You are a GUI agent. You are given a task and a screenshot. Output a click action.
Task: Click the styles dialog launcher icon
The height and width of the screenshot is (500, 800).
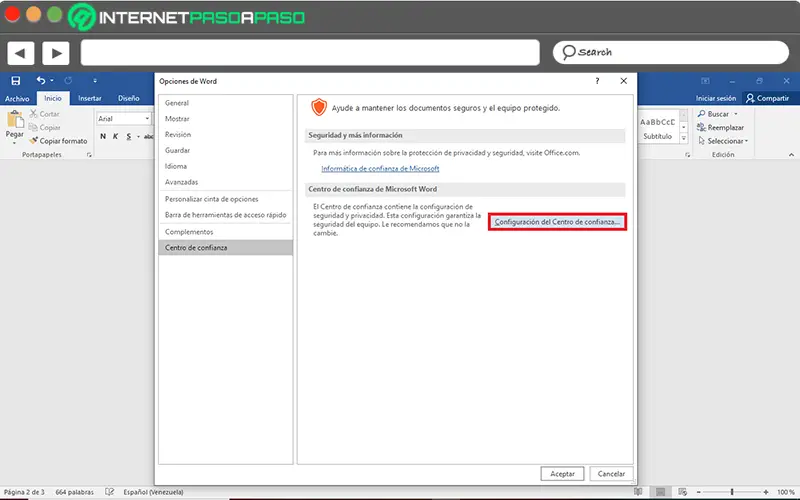[687, 155]
